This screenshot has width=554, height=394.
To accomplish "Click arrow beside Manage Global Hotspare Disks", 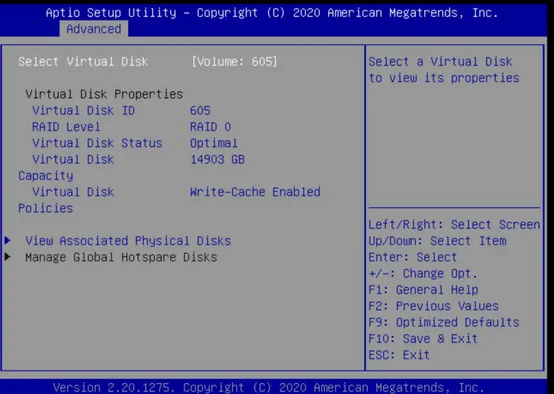I will (x=8, y=257).
